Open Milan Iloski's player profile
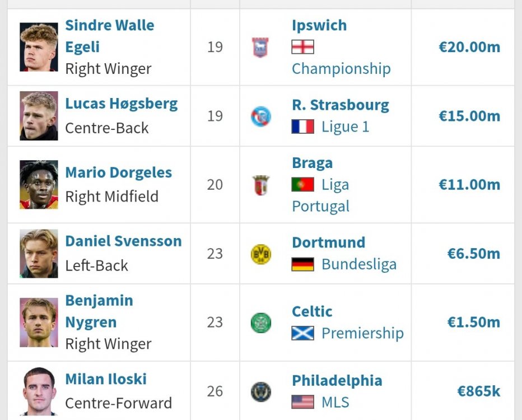522x420 pixels. [106, 379]
